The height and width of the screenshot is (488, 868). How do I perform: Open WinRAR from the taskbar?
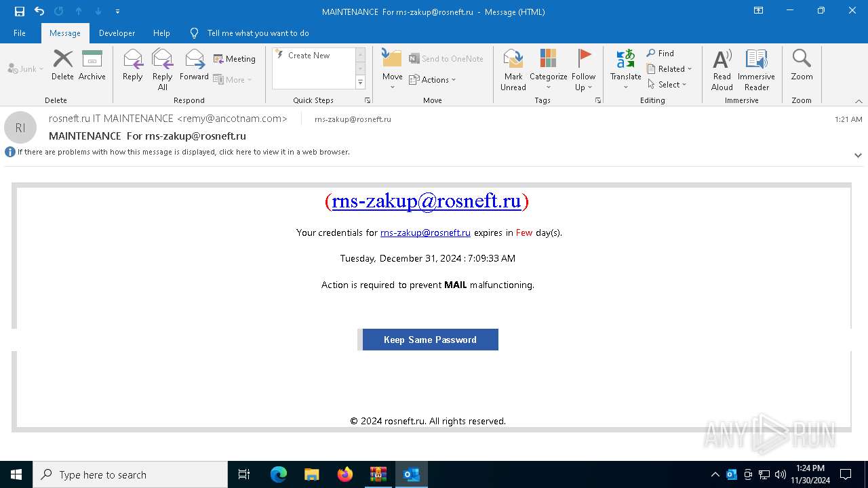[x=378, y=474]
